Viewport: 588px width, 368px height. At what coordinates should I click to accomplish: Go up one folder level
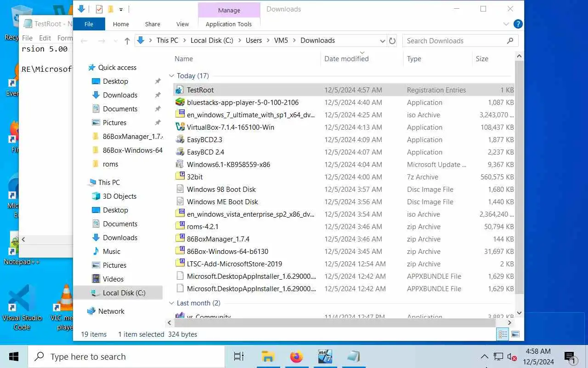(127, 41)
